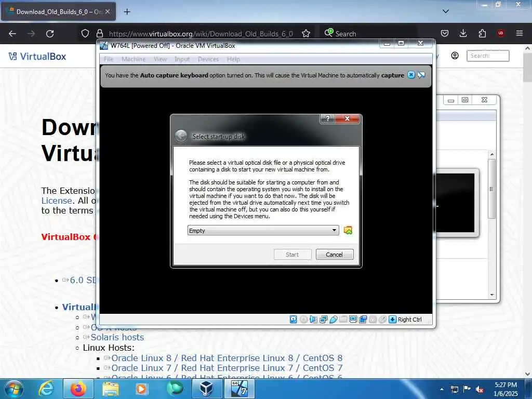The image size is (532, 399).
Task: Click the website Search input field
Action: [x=488, y=56]
